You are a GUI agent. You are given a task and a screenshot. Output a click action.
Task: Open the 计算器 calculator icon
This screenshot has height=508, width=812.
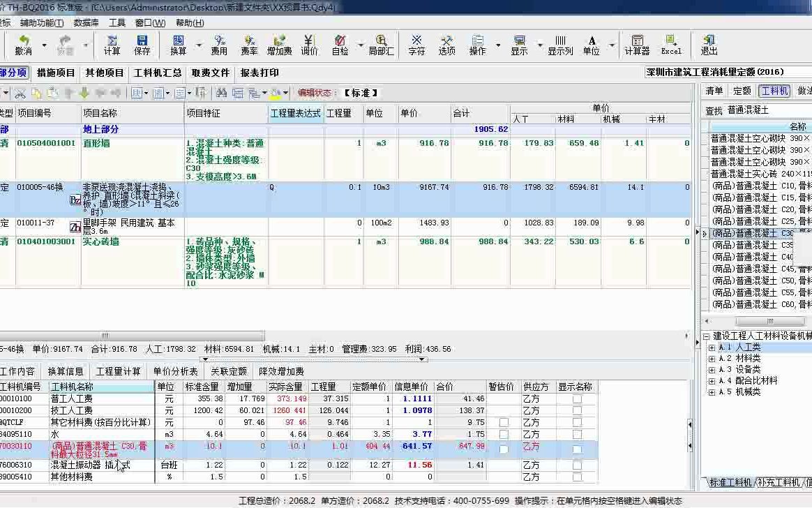pyautogui.click(x=637, y=45)
